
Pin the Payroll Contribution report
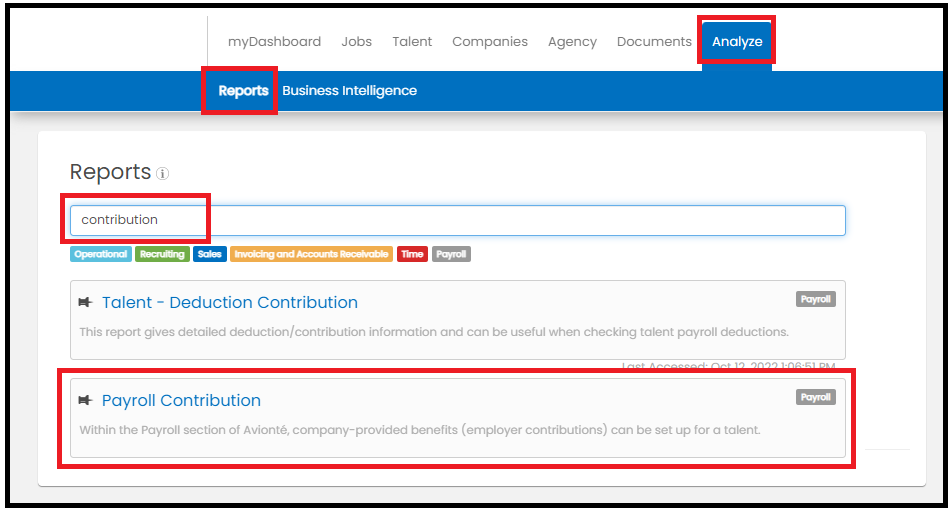pos(86,400)
